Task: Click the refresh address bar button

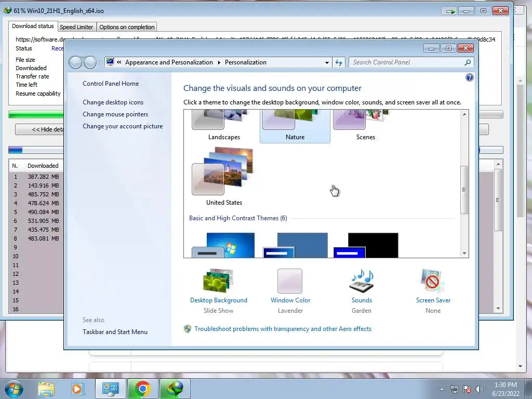Action: click(x=339, y=62)
